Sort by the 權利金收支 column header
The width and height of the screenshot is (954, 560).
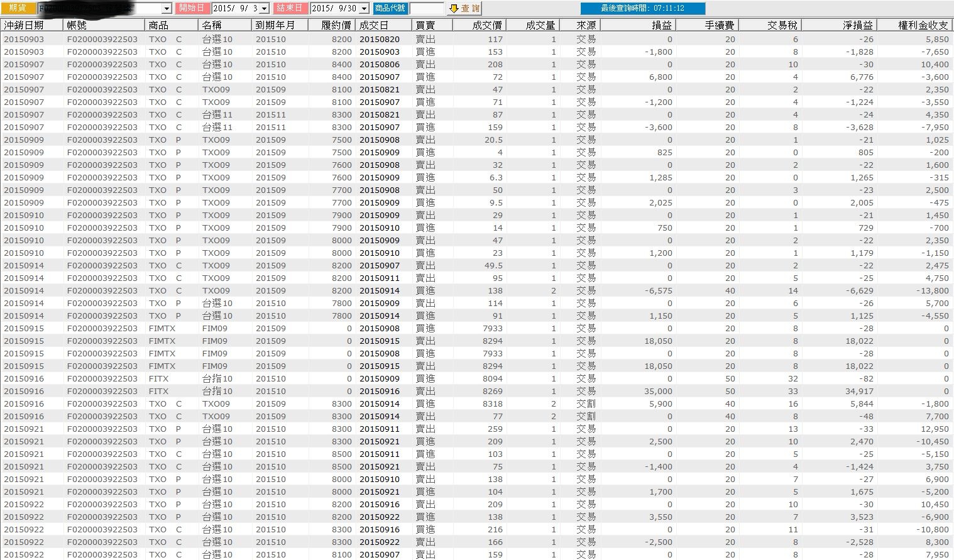click(915, 25)
